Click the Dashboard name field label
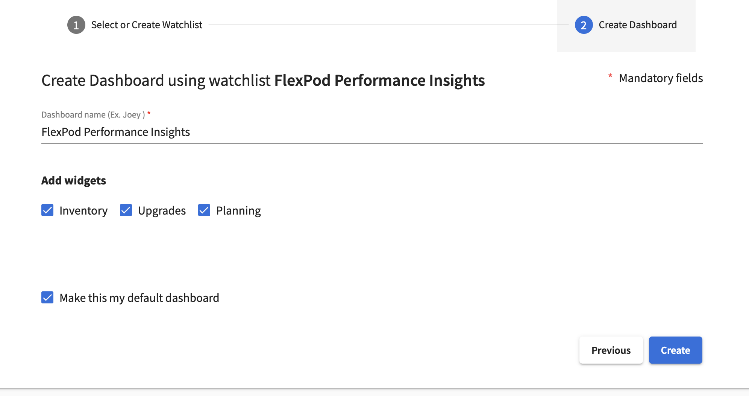The height and width of the screenshot is (396, 749). (x=93, y=115)
